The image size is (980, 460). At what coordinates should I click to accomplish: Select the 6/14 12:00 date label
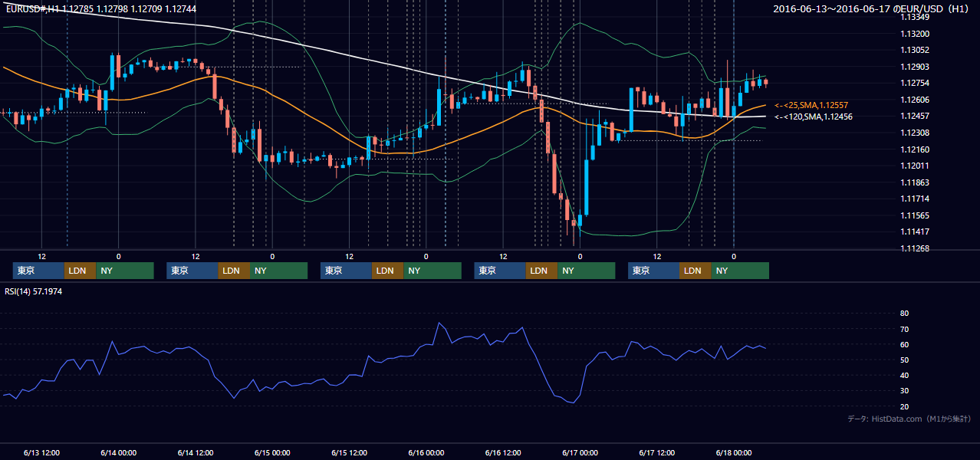(x=196, y=453)
